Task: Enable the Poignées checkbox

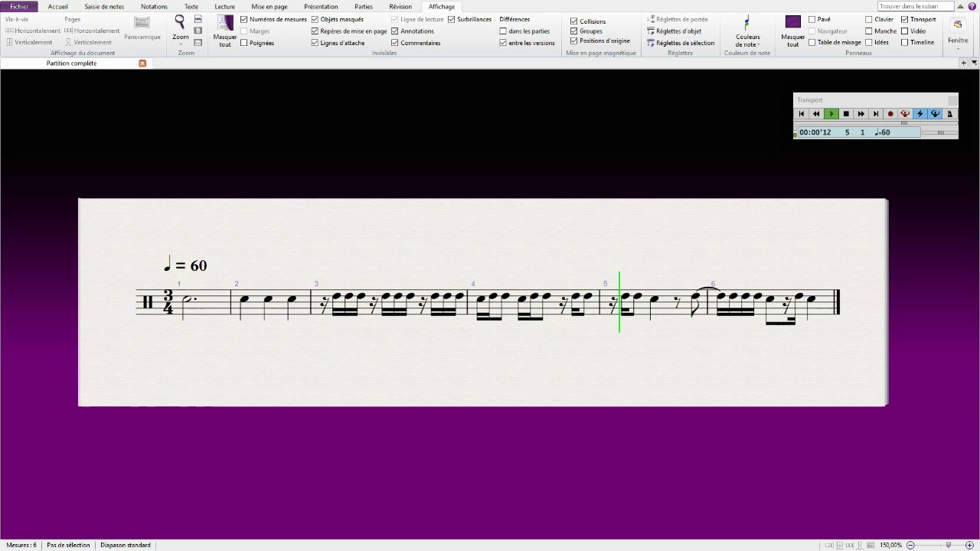Action: tap(244, 43)
